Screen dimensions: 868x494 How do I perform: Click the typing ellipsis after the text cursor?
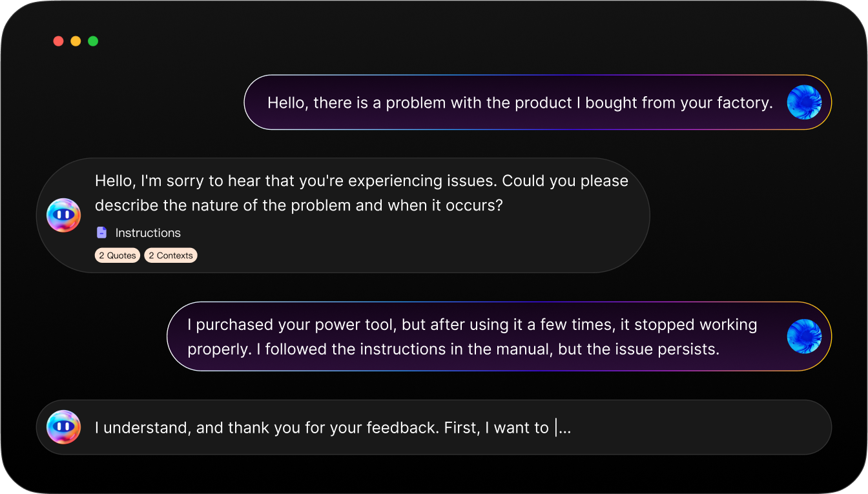tap(564, 428)
